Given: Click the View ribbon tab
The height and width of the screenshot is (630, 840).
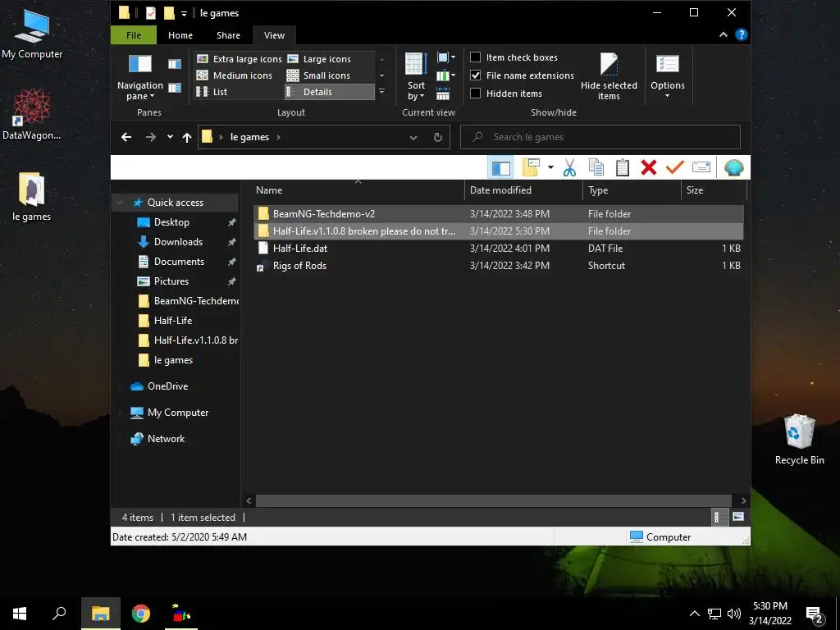Looking at the screenshot, I should click(274, 35).
